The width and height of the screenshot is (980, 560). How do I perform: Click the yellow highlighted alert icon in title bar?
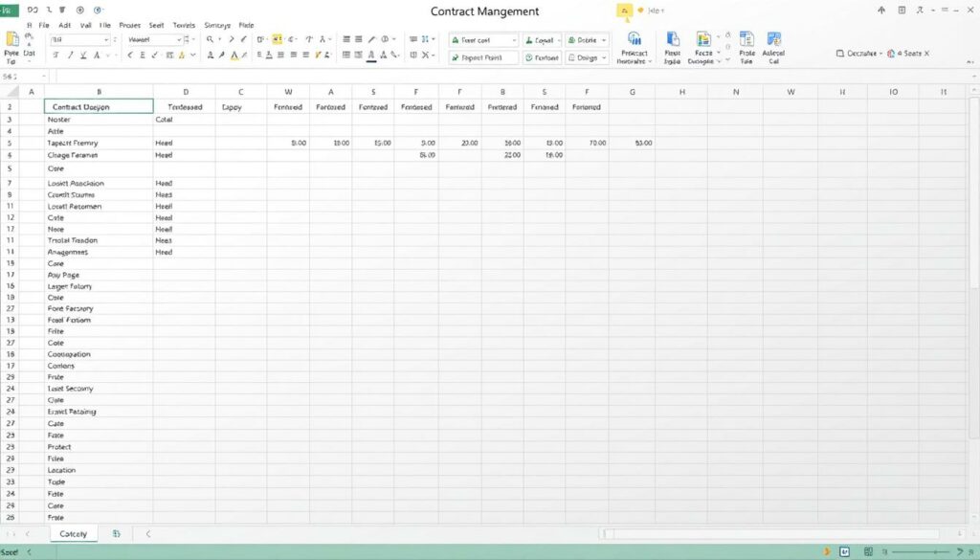[x=624, y=11]
